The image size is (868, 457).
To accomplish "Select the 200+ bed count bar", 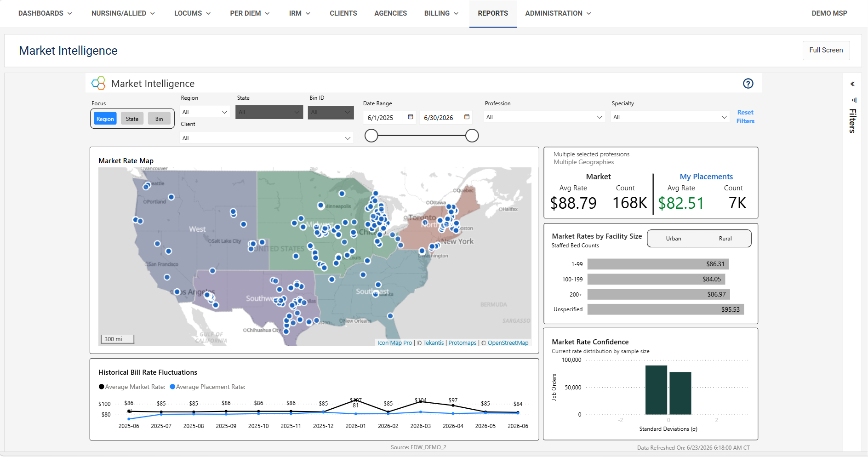I will pos(659,294).
